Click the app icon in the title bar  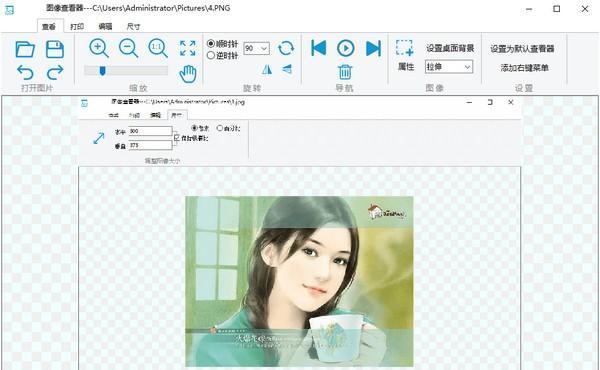pos(9,10)
